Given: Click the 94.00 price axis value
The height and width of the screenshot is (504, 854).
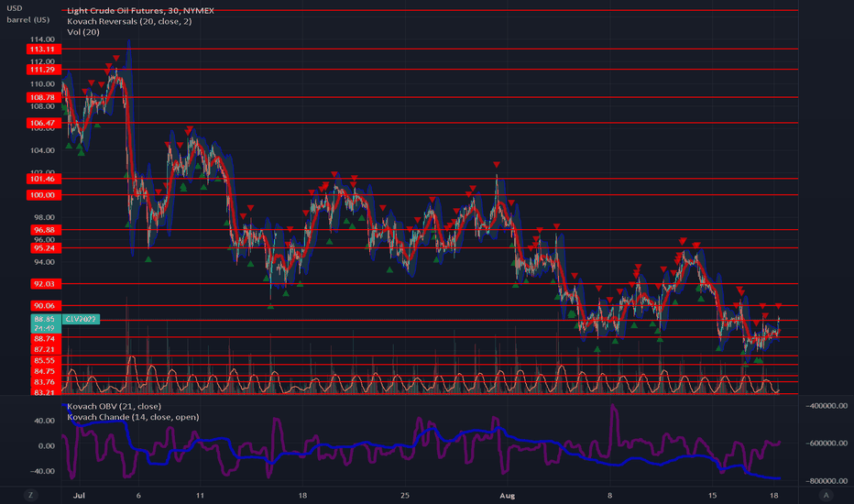Looking at the screenshot, I should click(44, 261).
